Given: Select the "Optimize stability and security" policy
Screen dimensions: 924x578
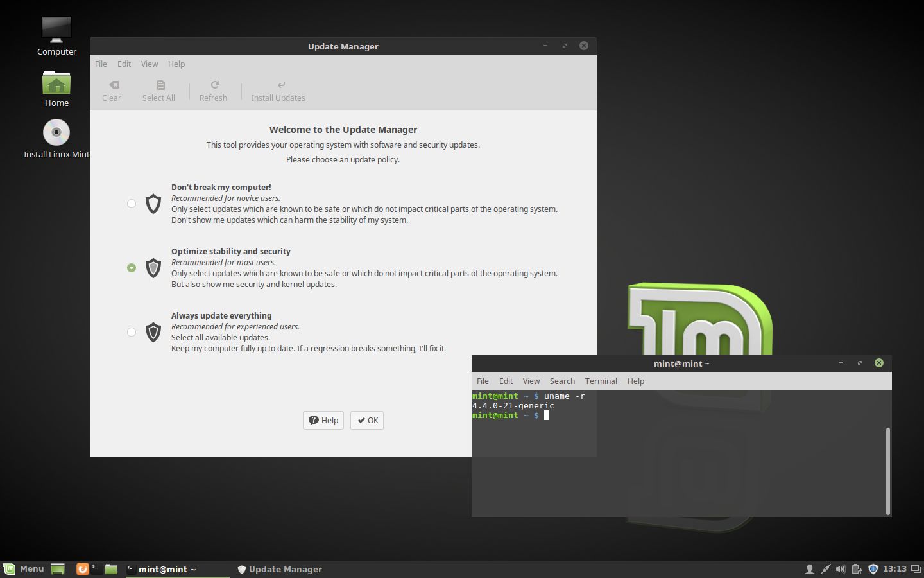Looking at the screenshot, I should (132, 268).
